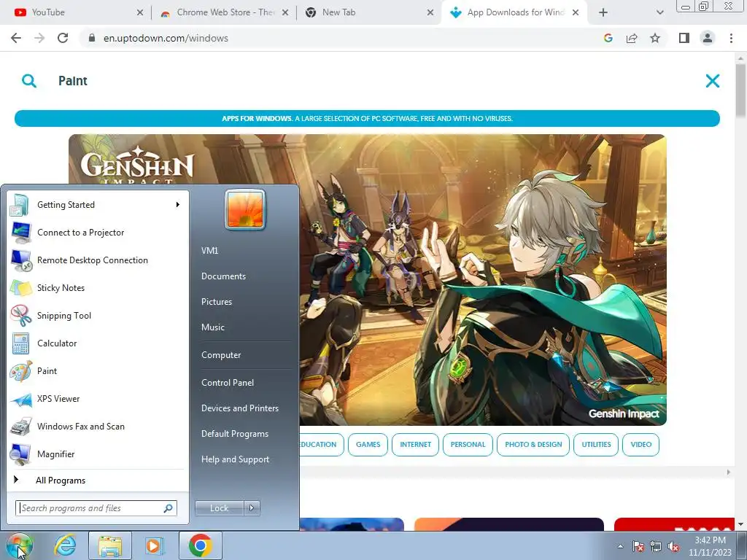Click the Uptodown search magnifier icon

coord(29,81)
